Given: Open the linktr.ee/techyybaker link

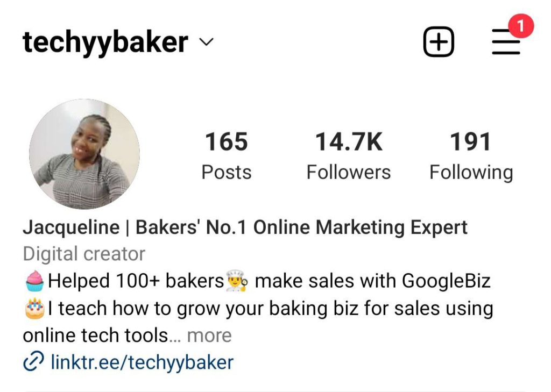Looking at the screenshot, I should pos(142,362).
